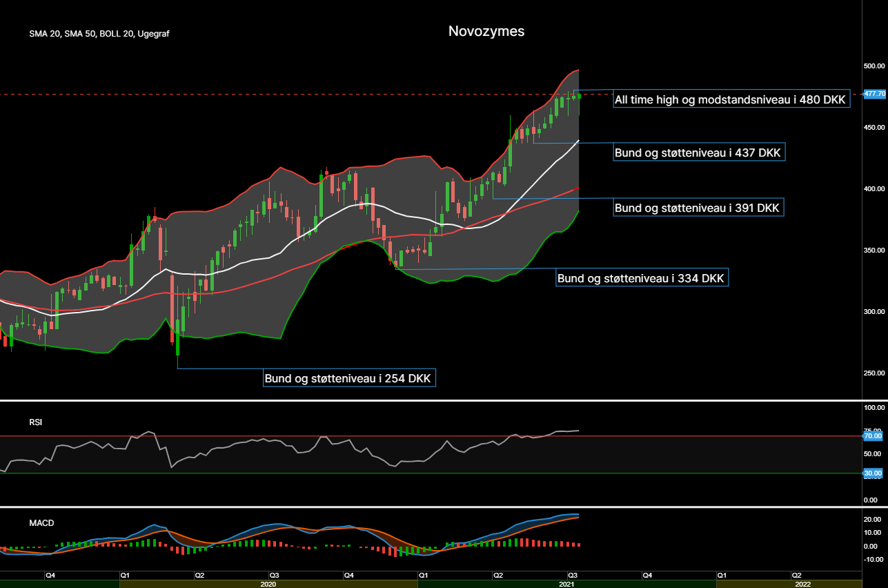Image resolution: width=888 pixels, height=588 pixels.
Task: Select the 'Bund og støtteniveau i 391 DKK' label
Action: point(698,208)
